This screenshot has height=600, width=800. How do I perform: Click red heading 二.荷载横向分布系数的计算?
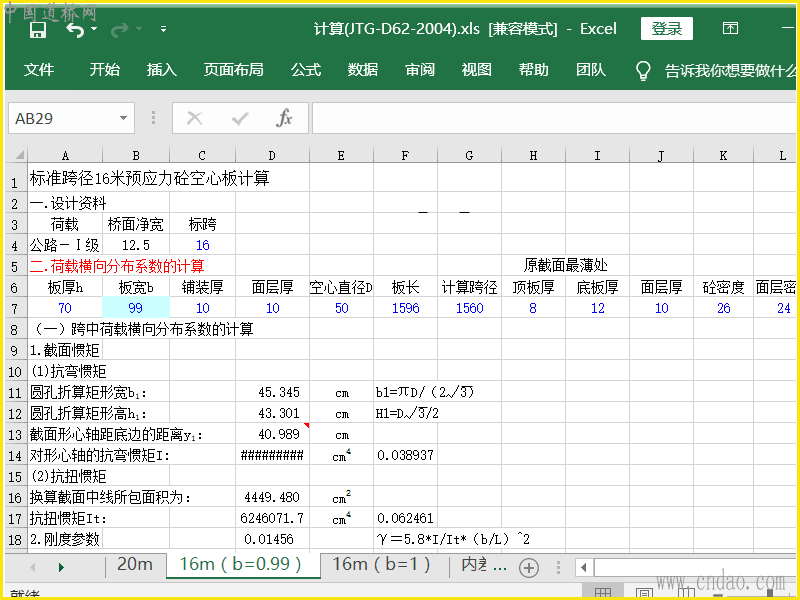coord(117,266)
